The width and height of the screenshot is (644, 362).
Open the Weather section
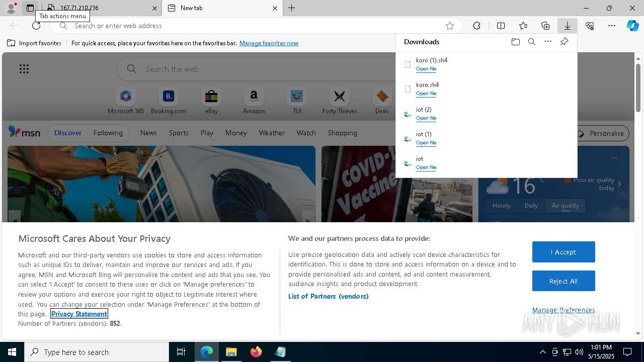pyautogui.click(x=272, y=133)
